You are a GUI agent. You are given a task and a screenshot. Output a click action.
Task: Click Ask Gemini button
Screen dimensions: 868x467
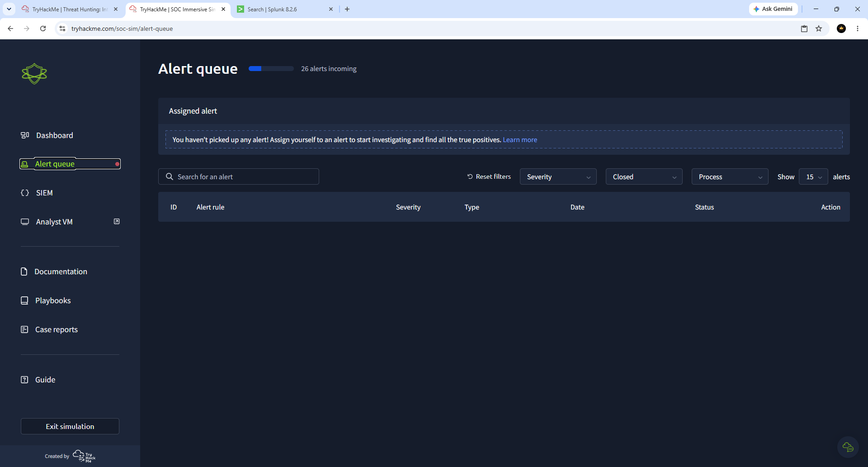pyautogui.click(x=773, y=9)
